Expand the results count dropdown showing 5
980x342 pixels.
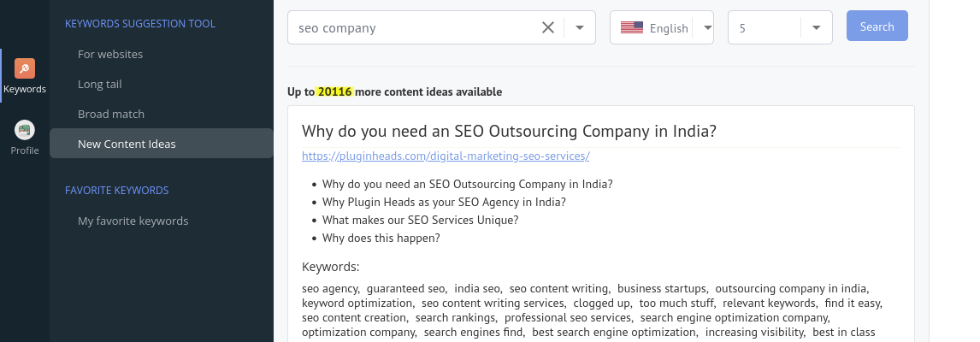point(816,27)
